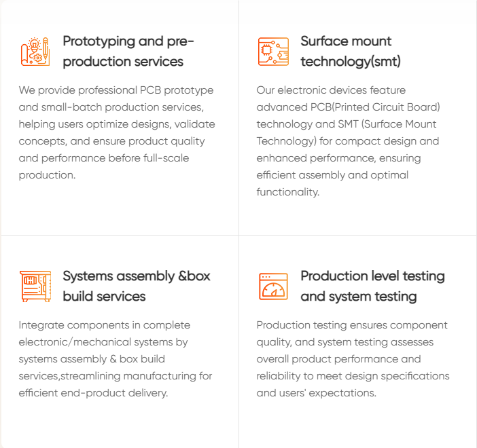Open Surface mount technology(smt) heading
This screenshot has height=448, width=477.
[351, 52]
